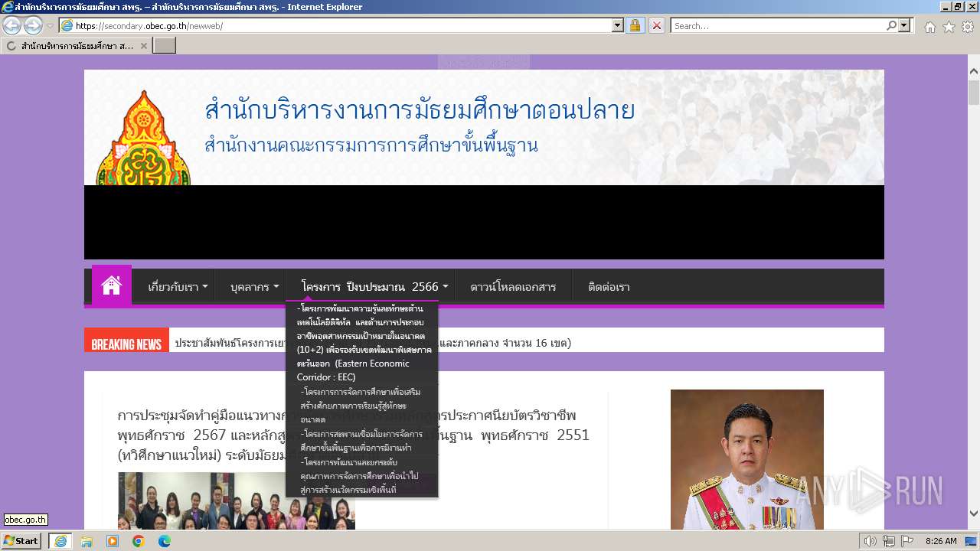Open the File Explorer taskbar icon
The height and width of the screenshot is (551, 980).
click(87, 541)
